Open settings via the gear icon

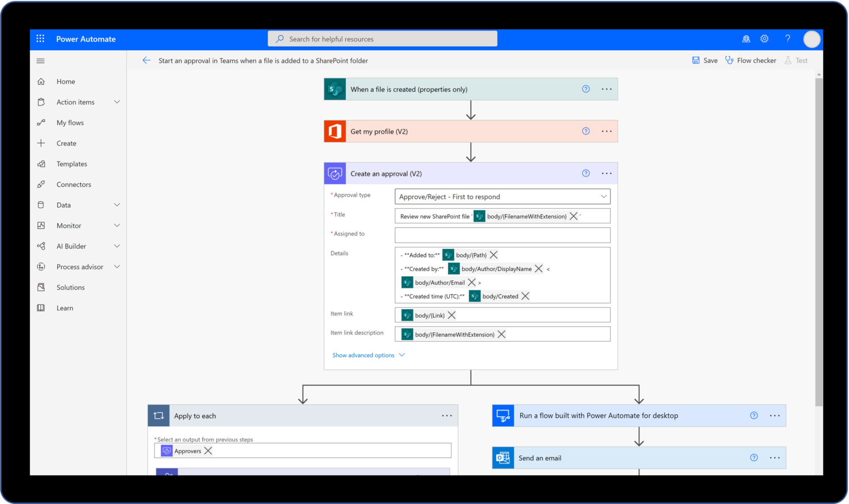[765, 38]
